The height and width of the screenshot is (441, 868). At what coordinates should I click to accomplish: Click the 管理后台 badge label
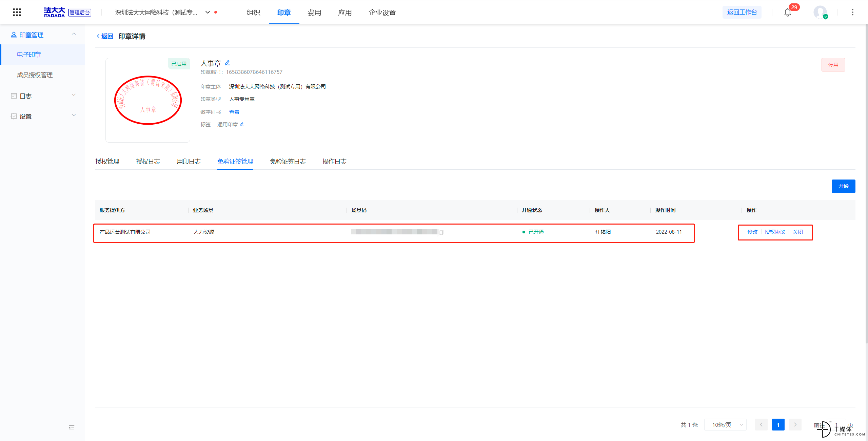pyautogui.click(x=80, y=13)
